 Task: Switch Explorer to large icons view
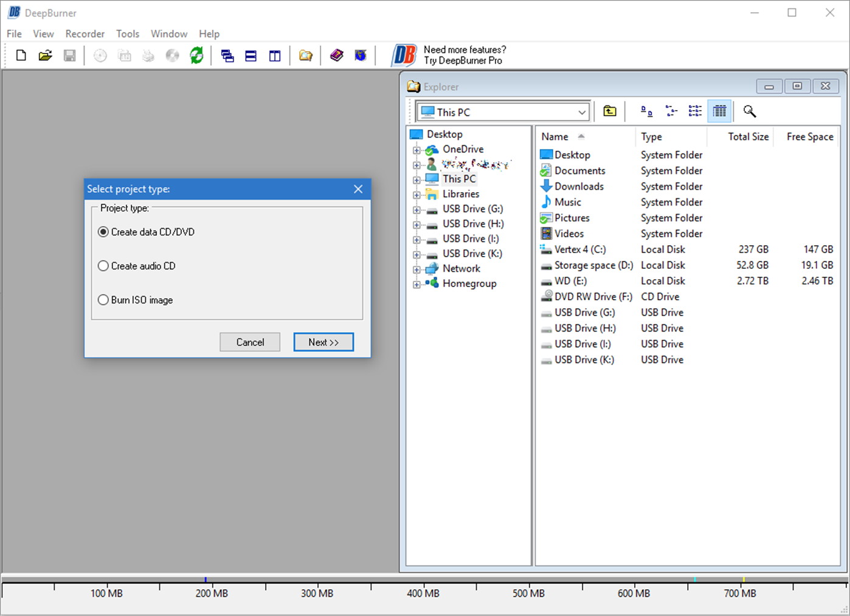[x=647, y=111]
